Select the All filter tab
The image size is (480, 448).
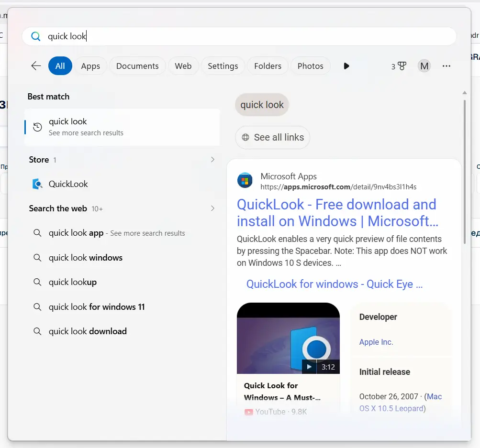[60, 66]
